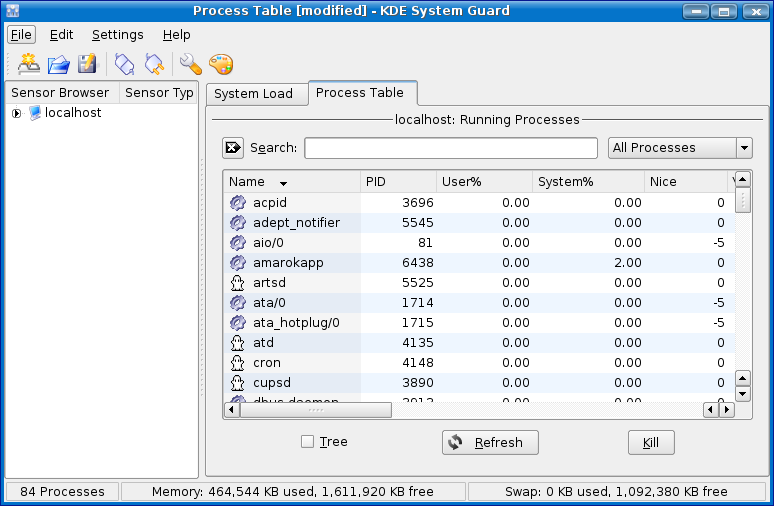Click the New Worksheet toolbar icon
774x506 pixels.
click(x=29, y=64)
